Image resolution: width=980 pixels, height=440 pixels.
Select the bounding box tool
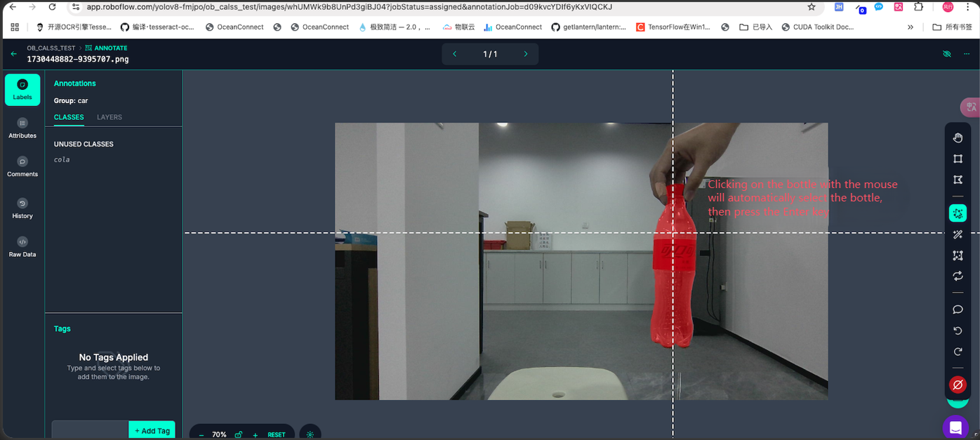[x=958, y=159]
